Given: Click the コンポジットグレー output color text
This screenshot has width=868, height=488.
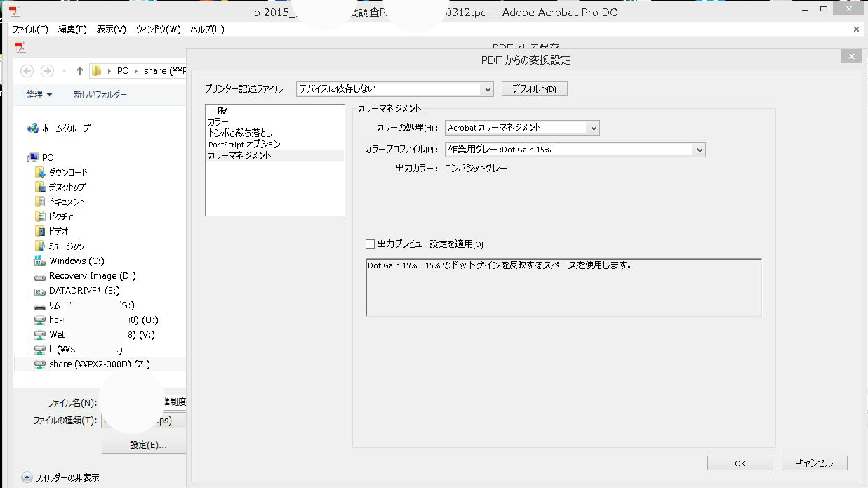Looking at the screenshot, I should point(476,169).
